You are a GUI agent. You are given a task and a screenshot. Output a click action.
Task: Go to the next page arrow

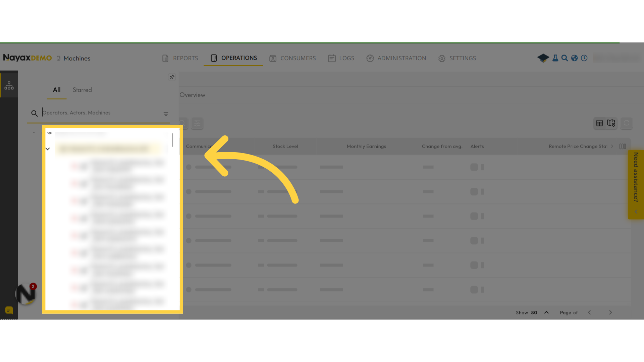(x=610, y=312)
